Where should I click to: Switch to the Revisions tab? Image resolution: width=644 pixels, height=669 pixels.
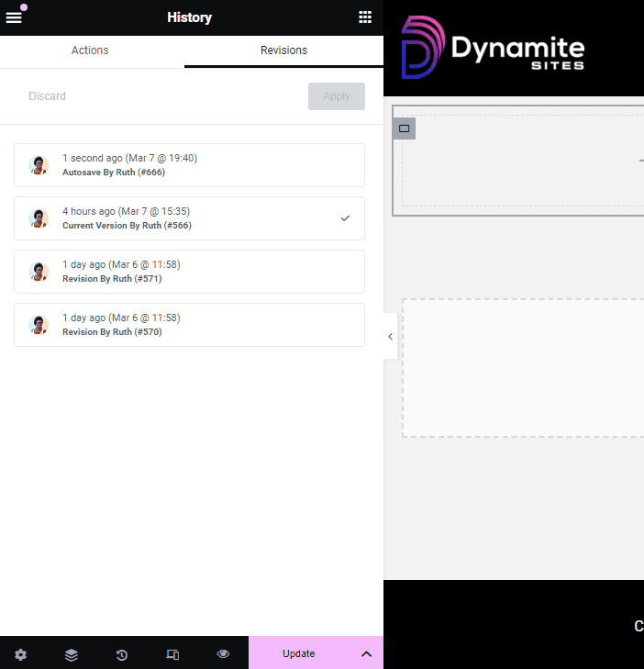[283, 50]
